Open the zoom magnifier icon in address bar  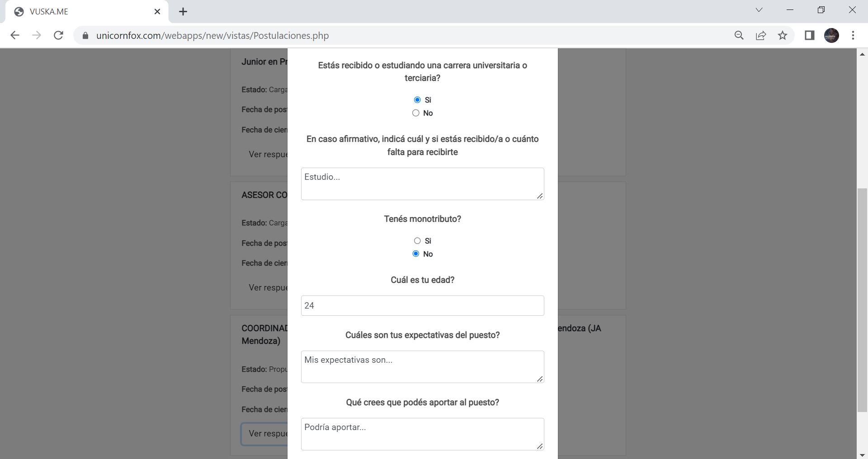(739, 35)
